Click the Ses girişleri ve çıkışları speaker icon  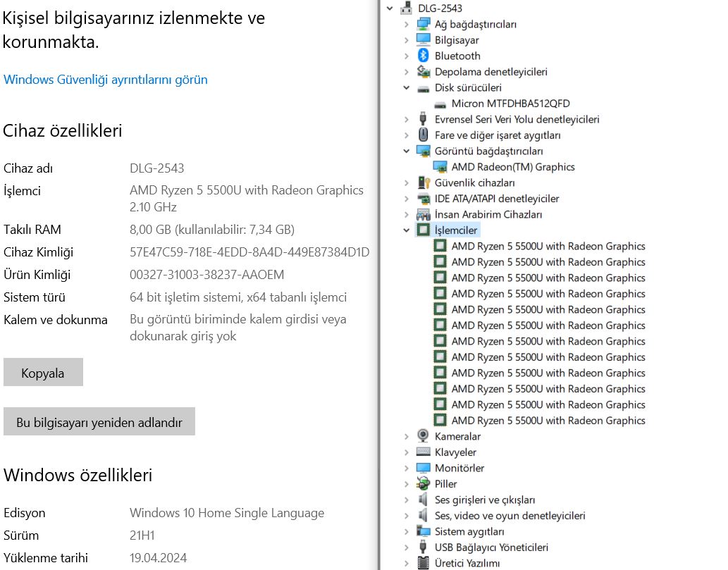tap(423, 500)
